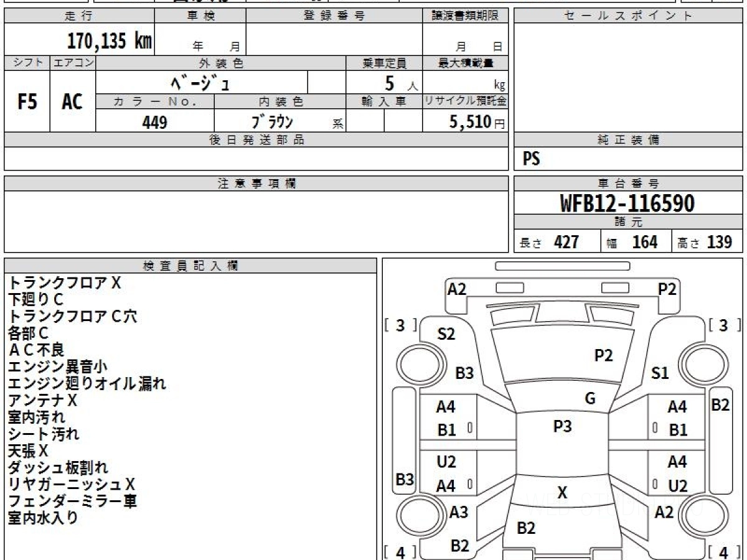The image size is (747, 560).
Task: Select the recycle deposit 5,510円
Action: pyautogui.click(x=477, y=122)
